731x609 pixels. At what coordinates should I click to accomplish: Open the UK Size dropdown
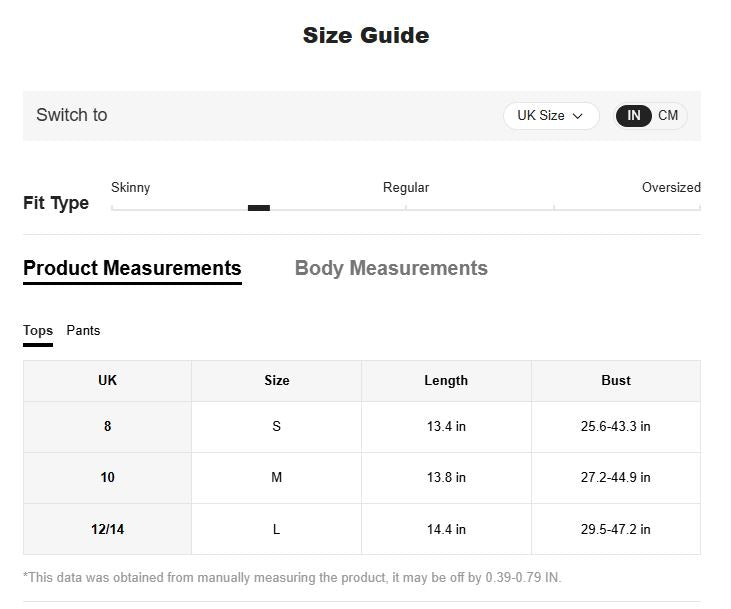[x=551, y=116]
